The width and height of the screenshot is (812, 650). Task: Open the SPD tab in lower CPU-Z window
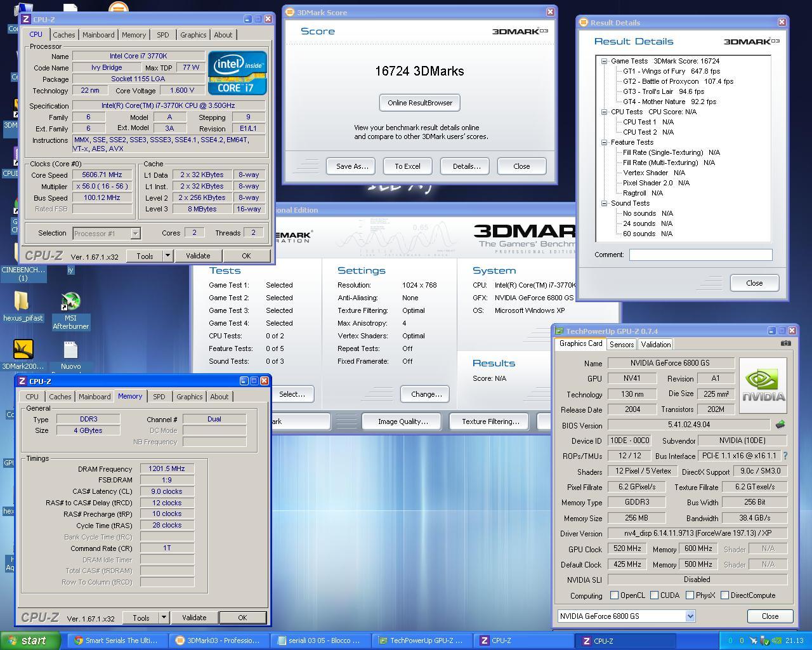159,397
